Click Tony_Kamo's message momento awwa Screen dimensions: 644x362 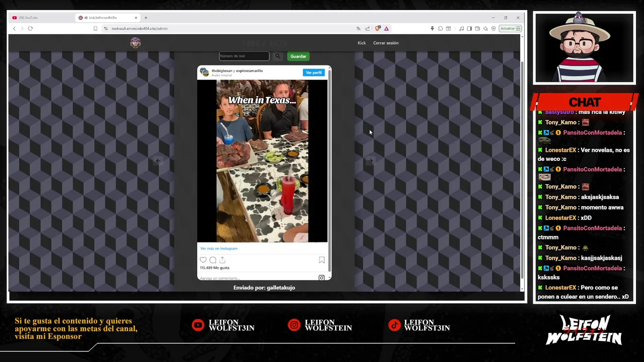581,207
